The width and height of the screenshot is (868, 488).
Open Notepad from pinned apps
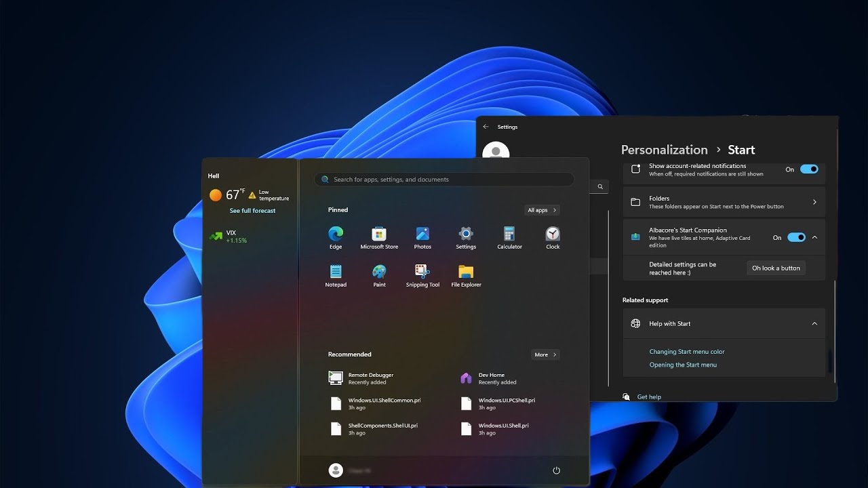click(x=336, y=276)
